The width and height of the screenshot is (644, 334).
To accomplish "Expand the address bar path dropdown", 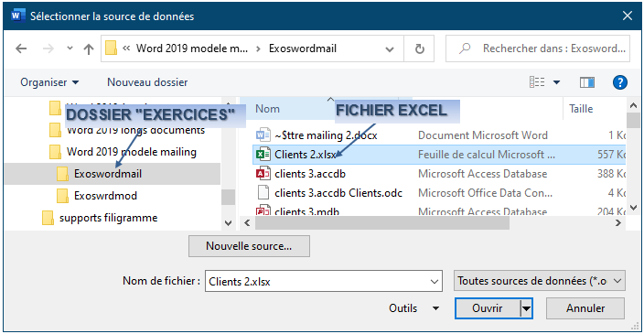I will 390,49.
